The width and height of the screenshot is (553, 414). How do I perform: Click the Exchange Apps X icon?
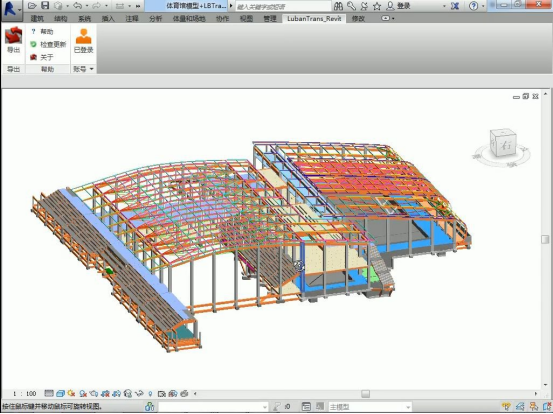(x=455, y=6)
